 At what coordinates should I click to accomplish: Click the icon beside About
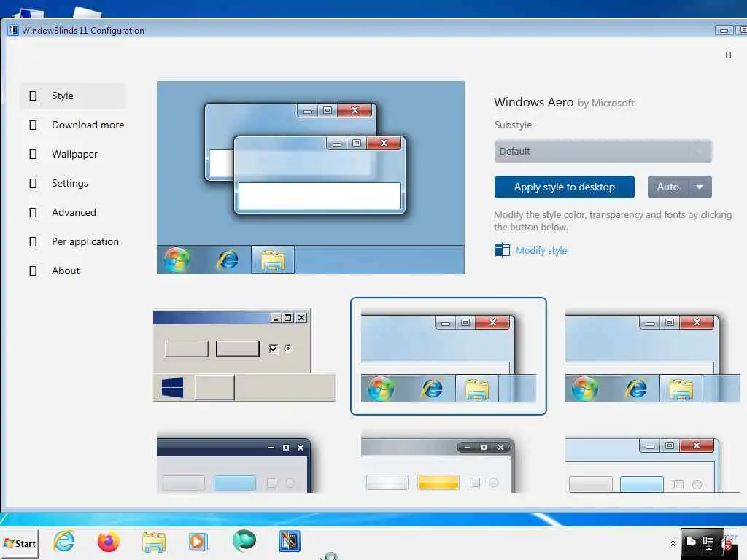(33, 271)
